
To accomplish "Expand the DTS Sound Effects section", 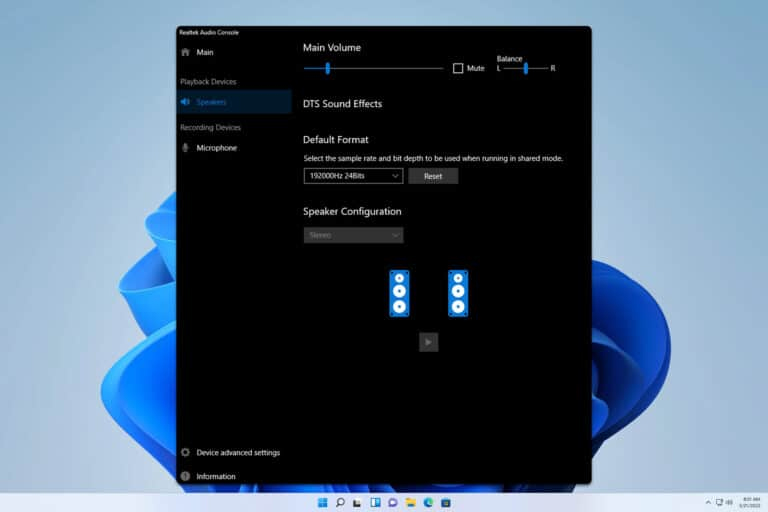I will (342, 104).
